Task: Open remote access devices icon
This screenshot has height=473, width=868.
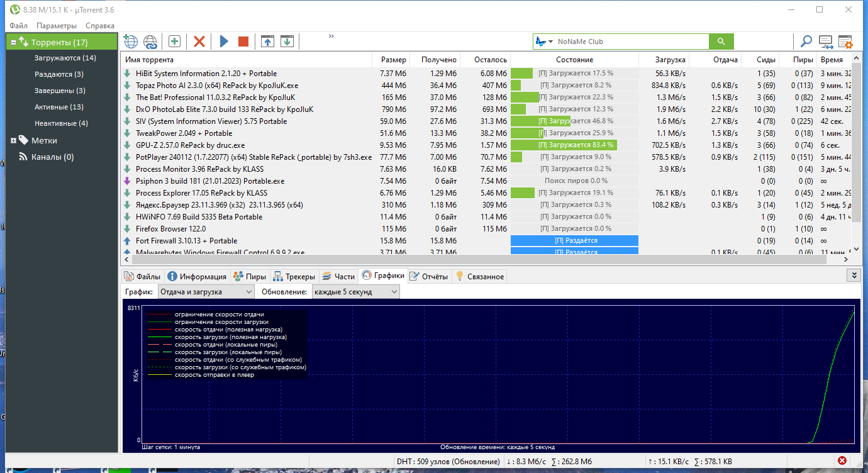Action: tap(825, 42)
